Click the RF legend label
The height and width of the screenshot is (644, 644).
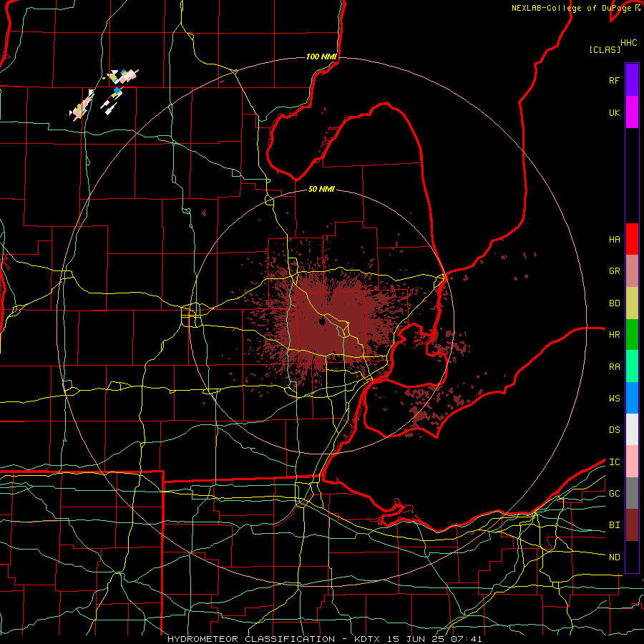coord(614,80)
